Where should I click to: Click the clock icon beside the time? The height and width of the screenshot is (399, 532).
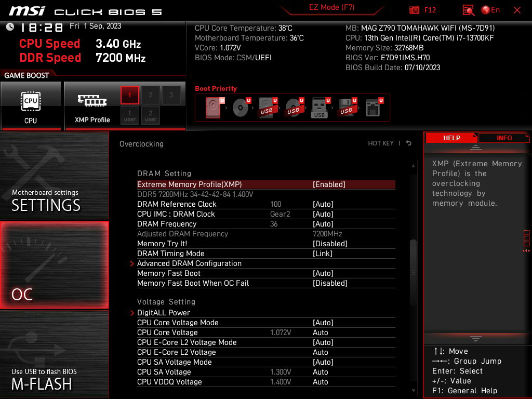(10, 27)
